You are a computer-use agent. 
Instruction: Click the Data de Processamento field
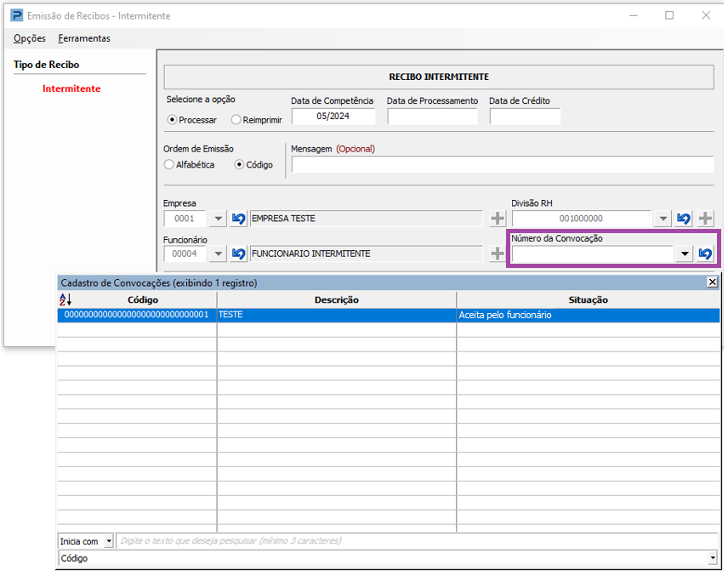coord(432,116)
